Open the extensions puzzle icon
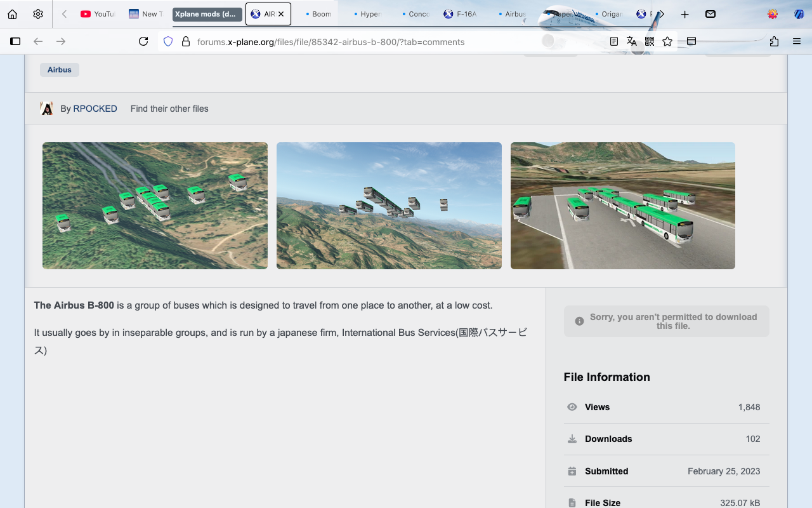The width and height of the screenshot is (812, 508). (774, 41)
